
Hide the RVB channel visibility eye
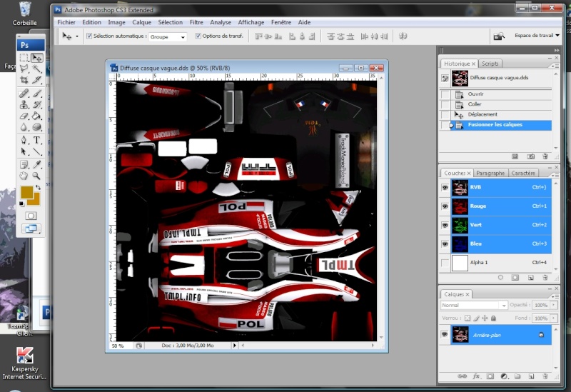pyautogui.click(x=445, y=187)
